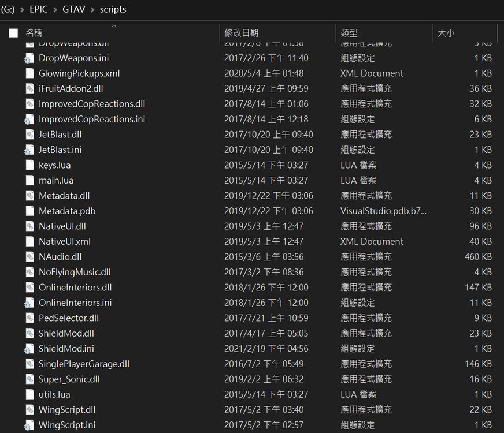This screenshot has height=433, width=504.
Task: Click the NativeUI.dll file icon
Action: 29,226
